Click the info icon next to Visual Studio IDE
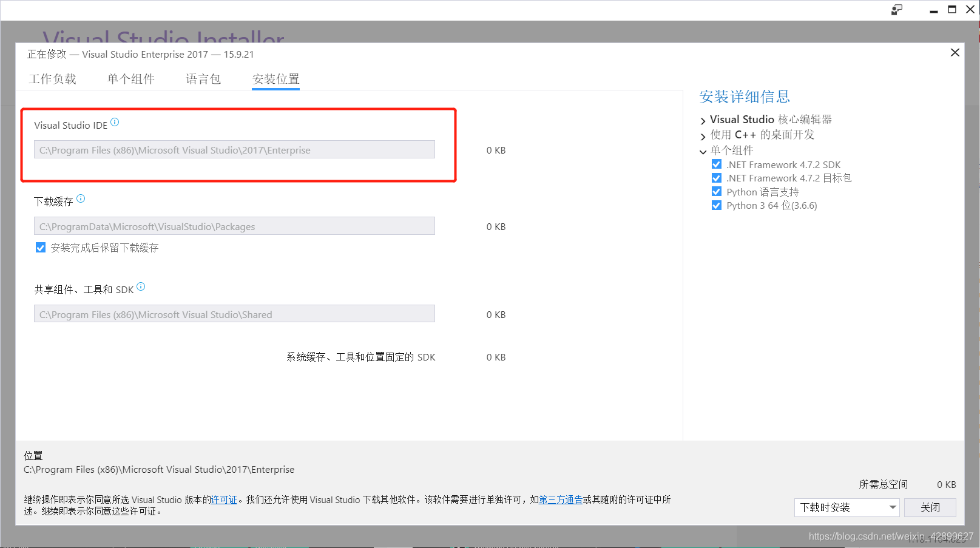980x548 pixels. pyautogui.click(x=115, y=122)
